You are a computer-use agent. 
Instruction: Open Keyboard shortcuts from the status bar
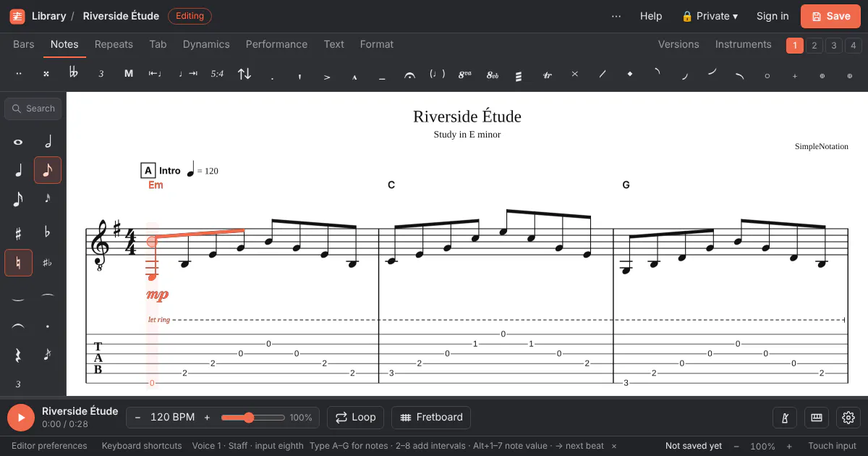(x=142, y=446)
